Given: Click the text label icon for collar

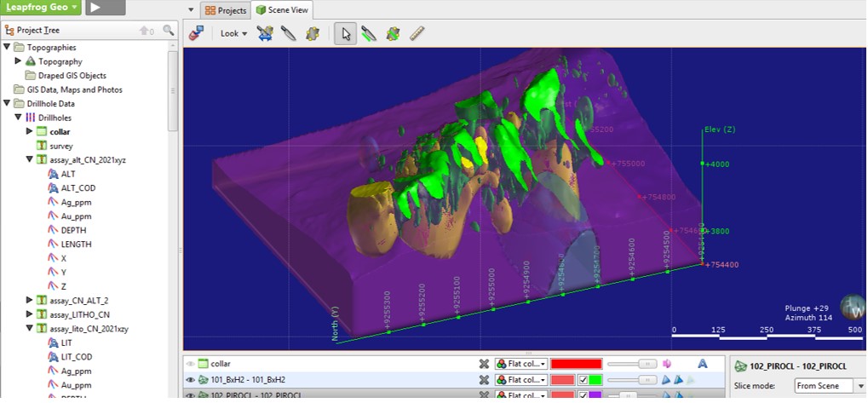Looking at the screenshot, I should point(703,364).
